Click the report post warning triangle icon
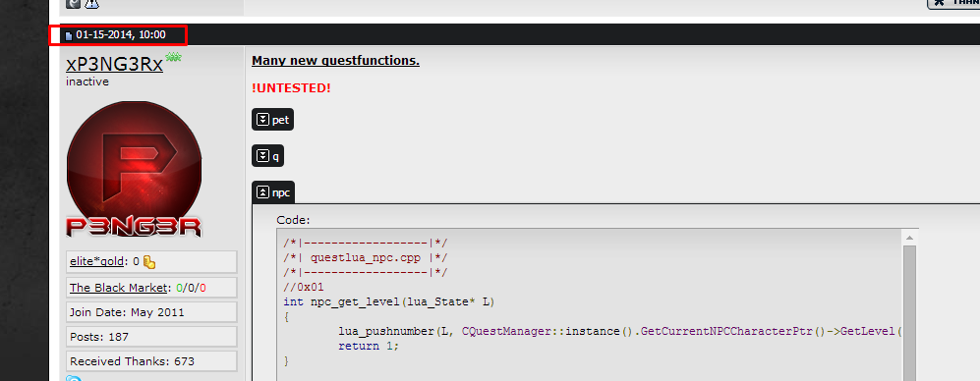This screenshot has height=381, width=980. tap(91, 3)
